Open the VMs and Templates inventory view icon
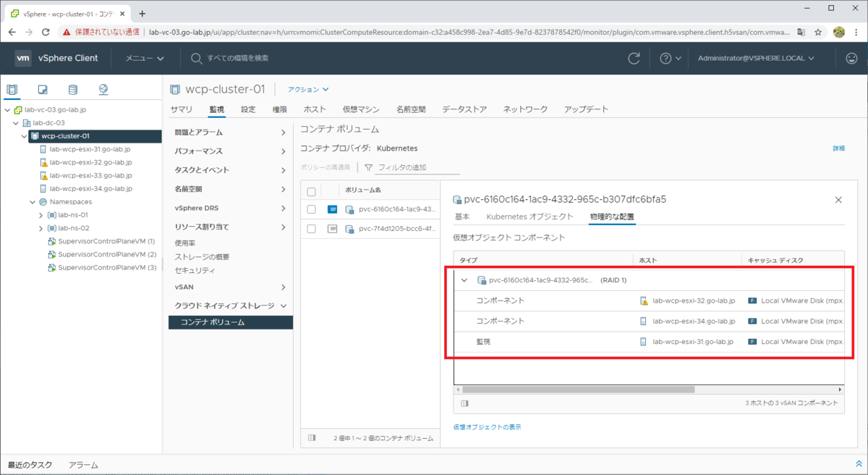The image size is (868, 475). 43,90
